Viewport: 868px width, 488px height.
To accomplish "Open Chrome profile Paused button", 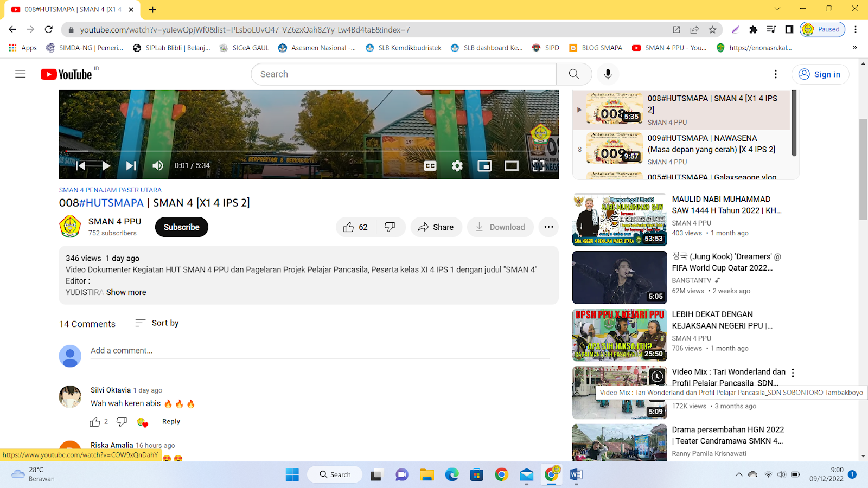I will tap(822, 30).
